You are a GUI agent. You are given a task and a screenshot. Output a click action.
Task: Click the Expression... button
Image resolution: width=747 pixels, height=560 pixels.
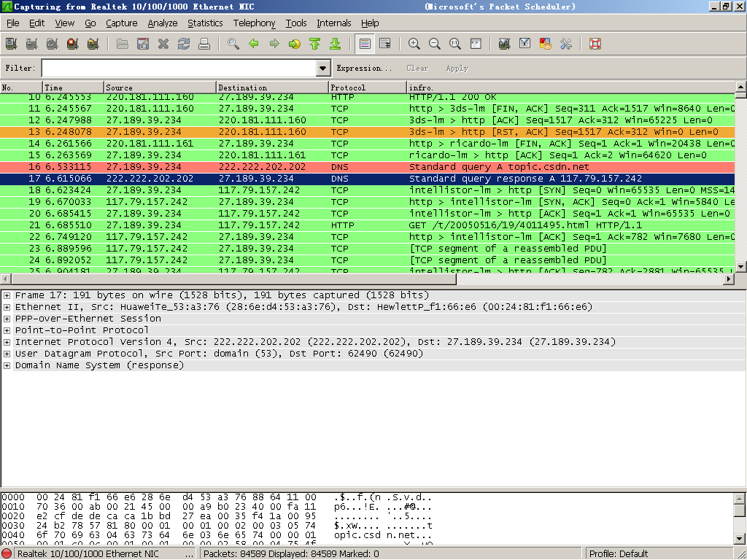tap(364, 68)
